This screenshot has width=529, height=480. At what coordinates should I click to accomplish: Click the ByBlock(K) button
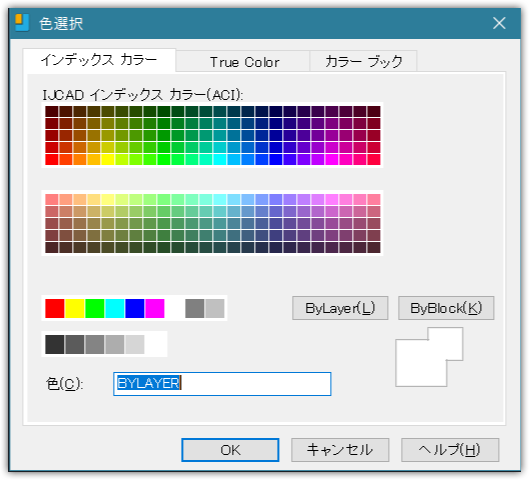(x=446, y=308)
